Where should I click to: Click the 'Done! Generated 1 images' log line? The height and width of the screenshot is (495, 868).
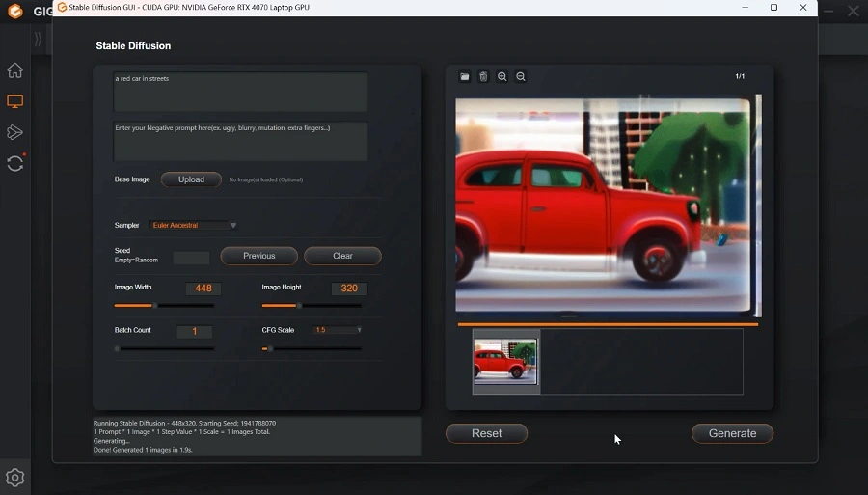click(143, 450)
